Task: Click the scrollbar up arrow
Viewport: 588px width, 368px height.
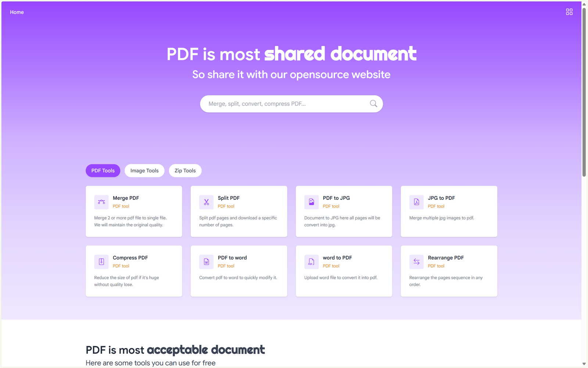Action: click(x=584, y=4)
